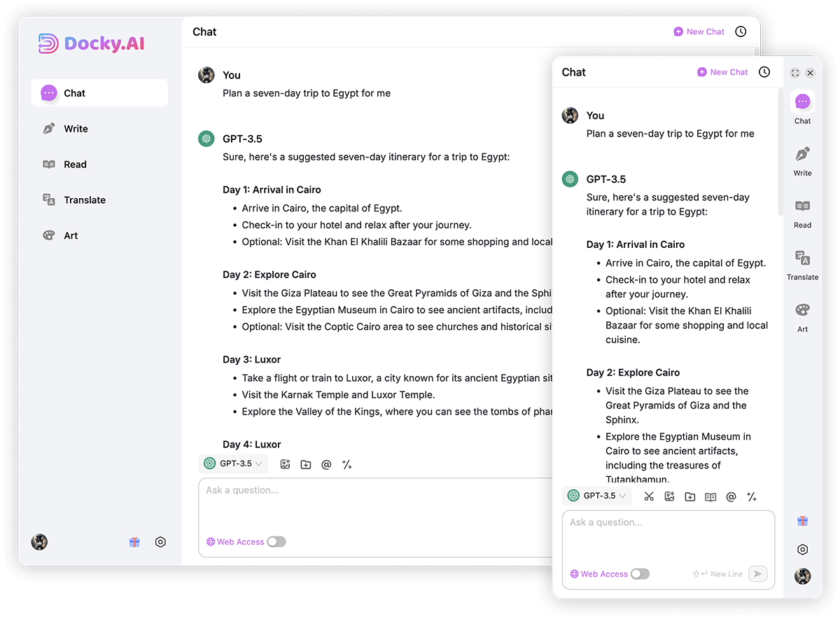Click the Read book icon in side panel
Screen dimensions: 840x619
[x=802, y=206]
